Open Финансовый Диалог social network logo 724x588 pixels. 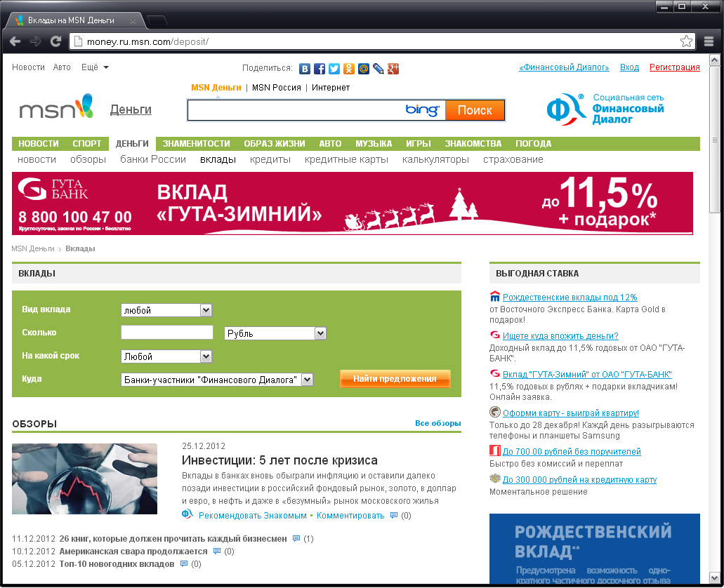point(605,109)
